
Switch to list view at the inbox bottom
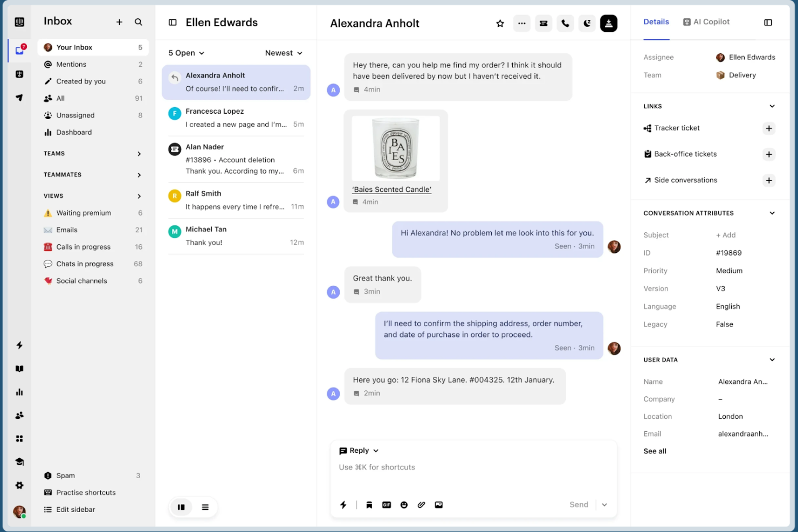point(205,507)
